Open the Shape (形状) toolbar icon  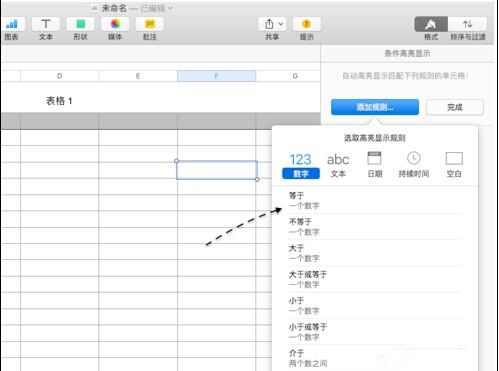tap(80, 25)
